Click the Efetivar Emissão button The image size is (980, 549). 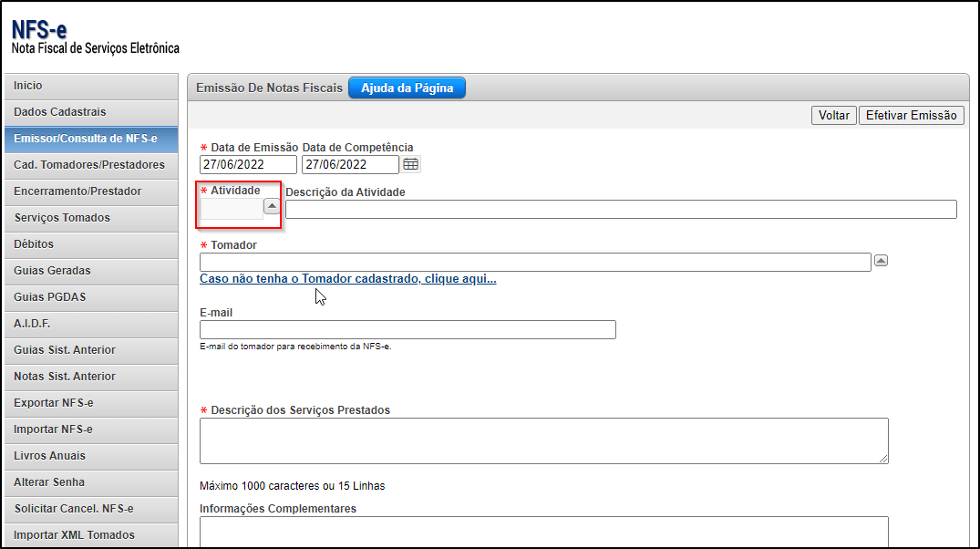(x=911, y=115)
